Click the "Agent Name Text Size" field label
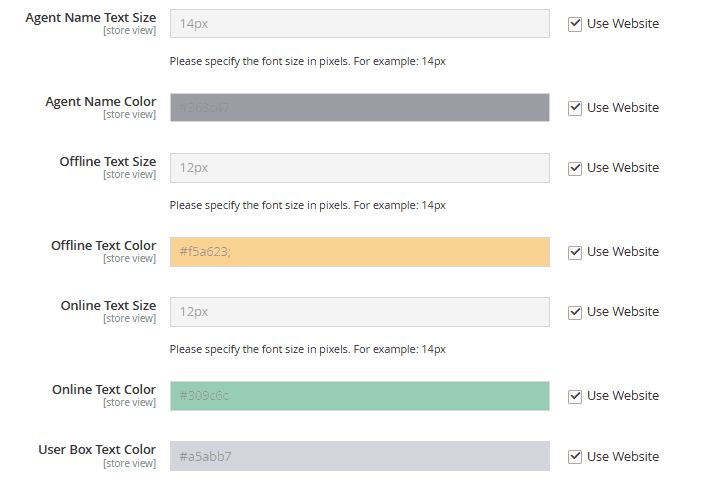 tap(91, 18)
